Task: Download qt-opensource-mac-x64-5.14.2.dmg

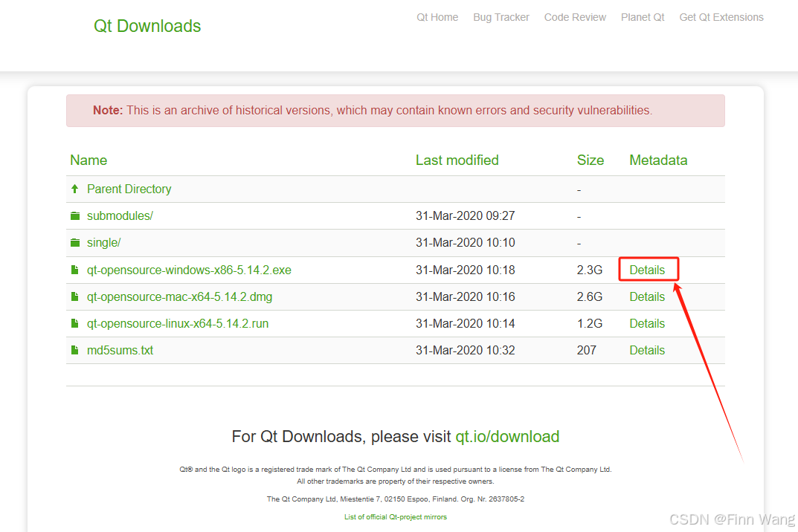Action: point(179,297)
